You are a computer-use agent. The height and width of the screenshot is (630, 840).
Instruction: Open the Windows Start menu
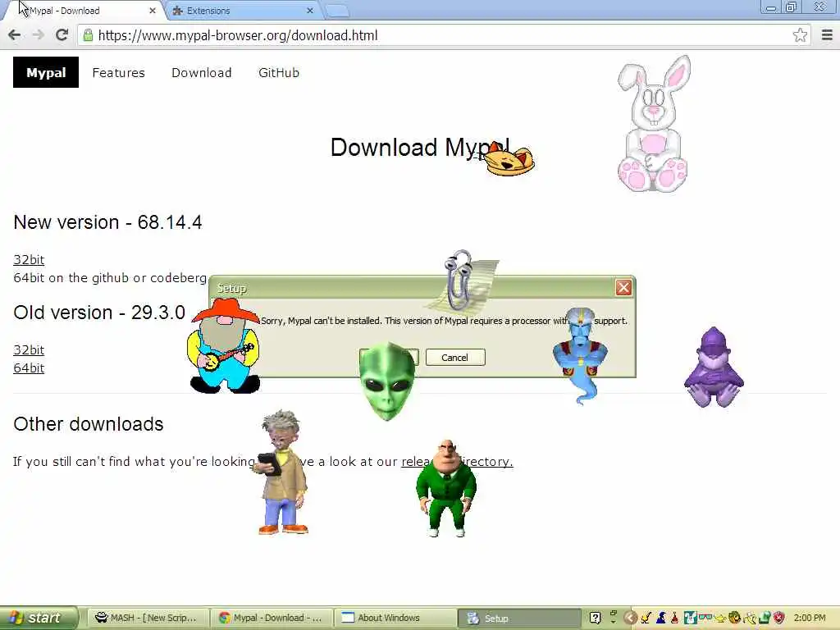coord(38,618)
